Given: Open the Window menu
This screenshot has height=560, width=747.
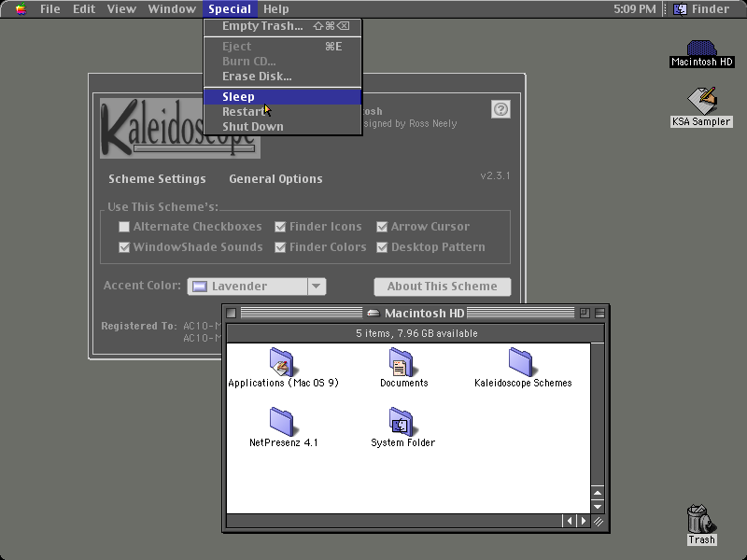Looking at the screenshot, I should (172, 9).
